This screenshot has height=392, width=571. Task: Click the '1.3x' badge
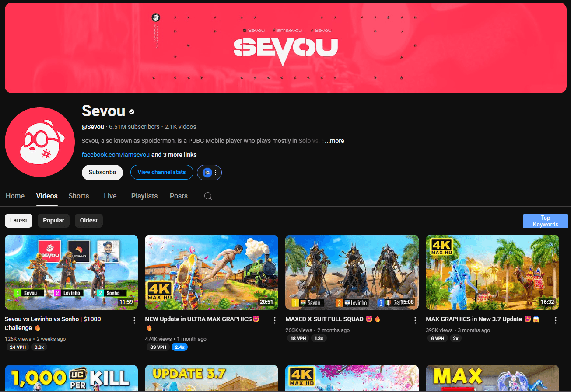click(319, 338)
